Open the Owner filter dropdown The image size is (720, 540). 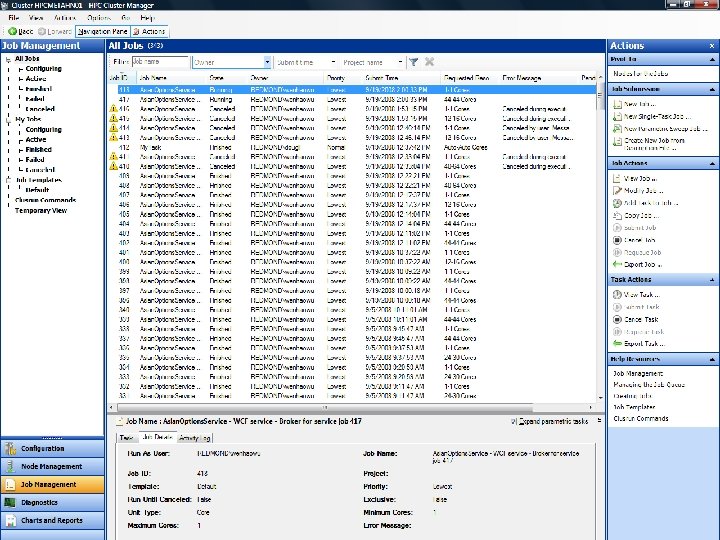click(267, 62)
